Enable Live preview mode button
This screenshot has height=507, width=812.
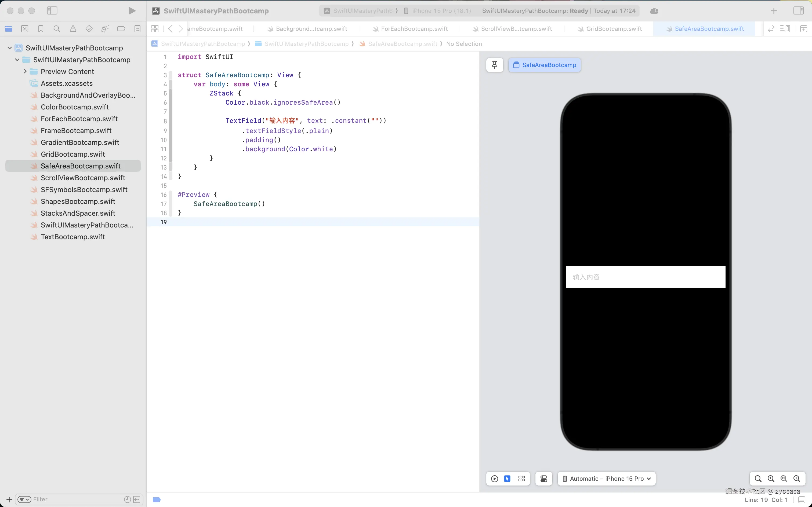(x=494, y=479)
